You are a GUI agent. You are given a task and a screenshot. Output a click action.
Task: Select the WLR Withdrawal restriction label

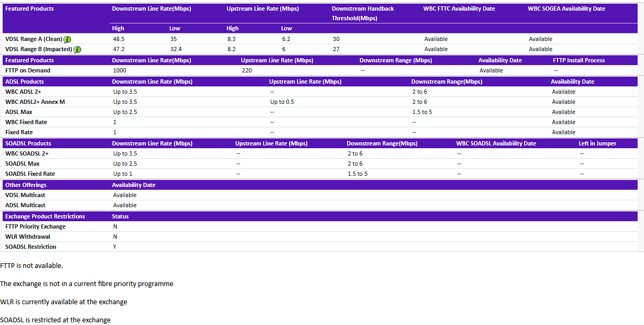26,237
